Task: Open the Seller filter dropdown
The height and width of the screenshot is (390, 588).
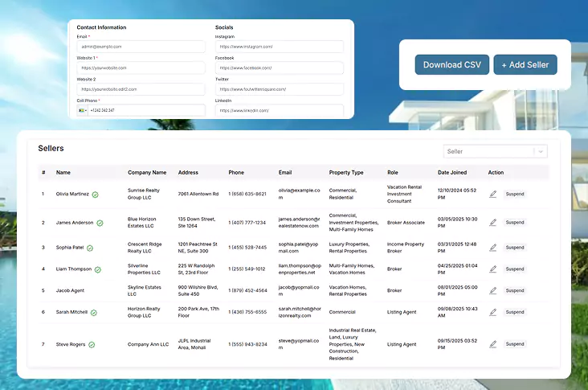Action: 495,151
